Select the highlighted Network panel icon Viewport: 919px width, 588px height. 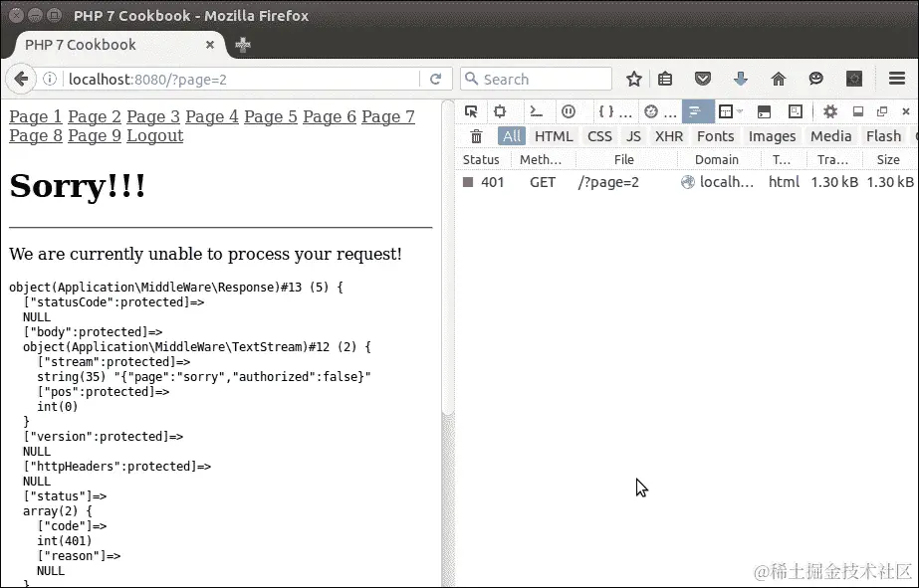697,111
